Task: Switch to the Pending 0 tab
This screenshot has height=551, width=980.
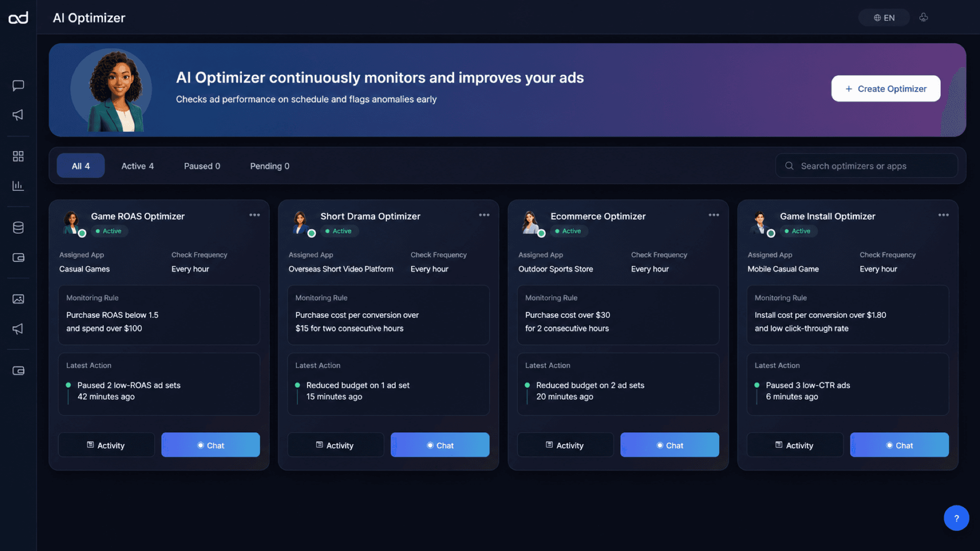Action: pos(269,166)
